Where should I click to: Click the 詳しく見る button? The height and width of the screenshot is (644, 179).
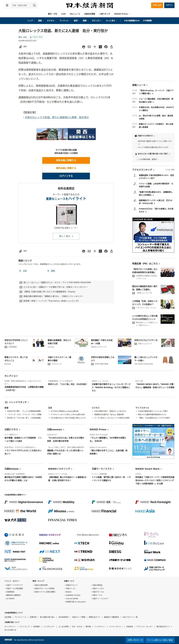pyautogui.click(x=66, y=236)
